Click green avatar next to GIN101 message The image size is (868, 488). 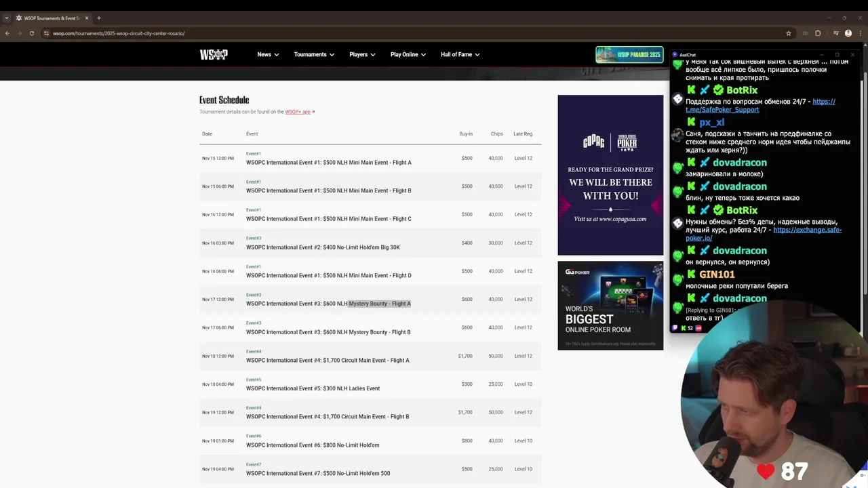coord(677,279)
